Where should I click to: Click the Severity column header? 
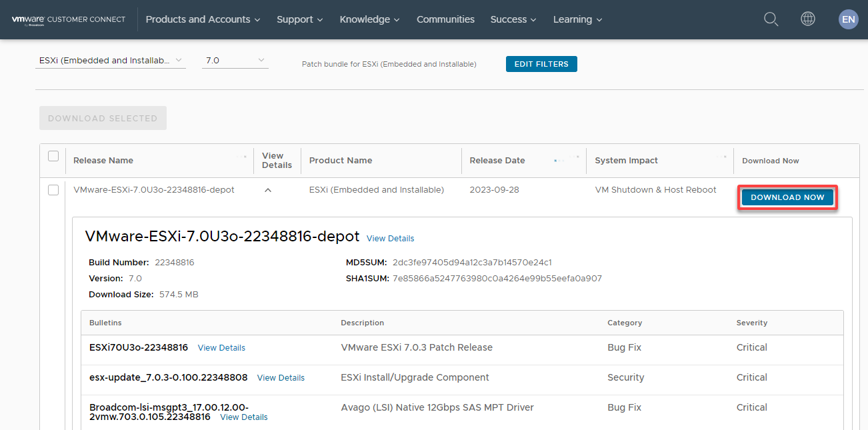click(x=751, y=323)
